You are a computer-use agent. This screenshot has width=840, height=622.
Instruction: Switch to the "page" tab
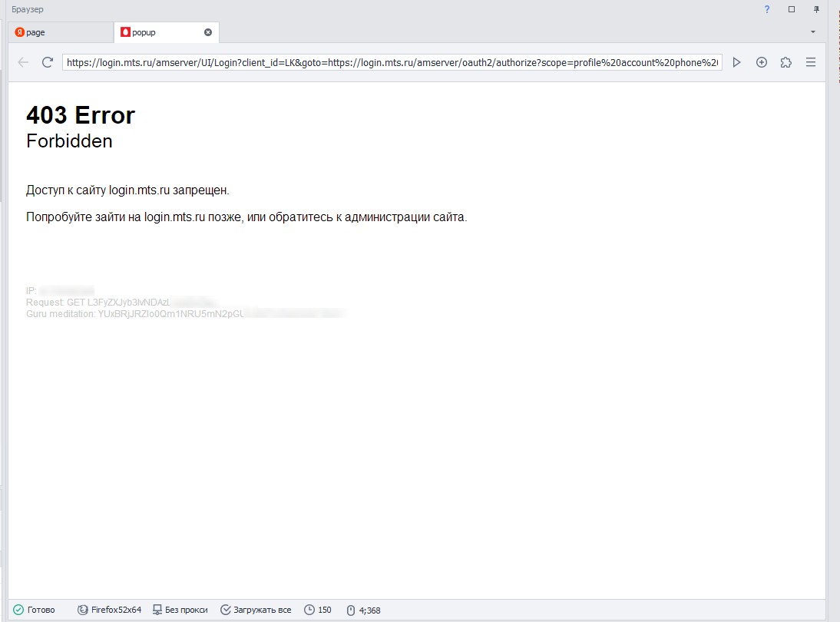(x=61, y=32)
